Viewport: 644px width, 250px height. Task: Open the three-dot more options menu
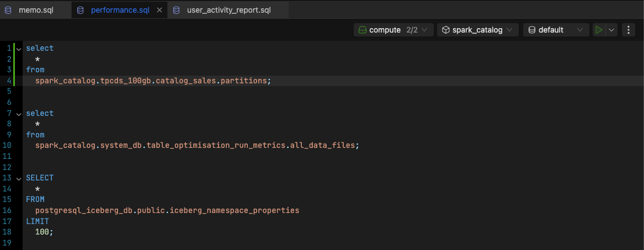(629, 30)
